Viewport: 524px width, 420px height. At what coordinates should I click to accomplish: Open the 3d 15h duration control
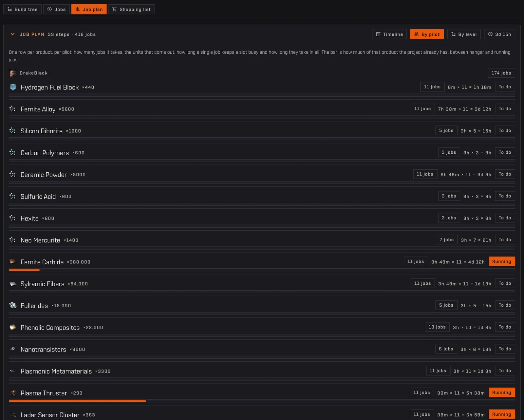tap(499, 34)
